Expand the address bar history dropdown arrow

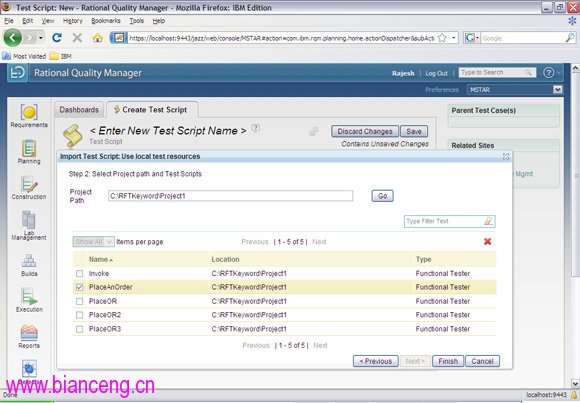pos(453,38)
